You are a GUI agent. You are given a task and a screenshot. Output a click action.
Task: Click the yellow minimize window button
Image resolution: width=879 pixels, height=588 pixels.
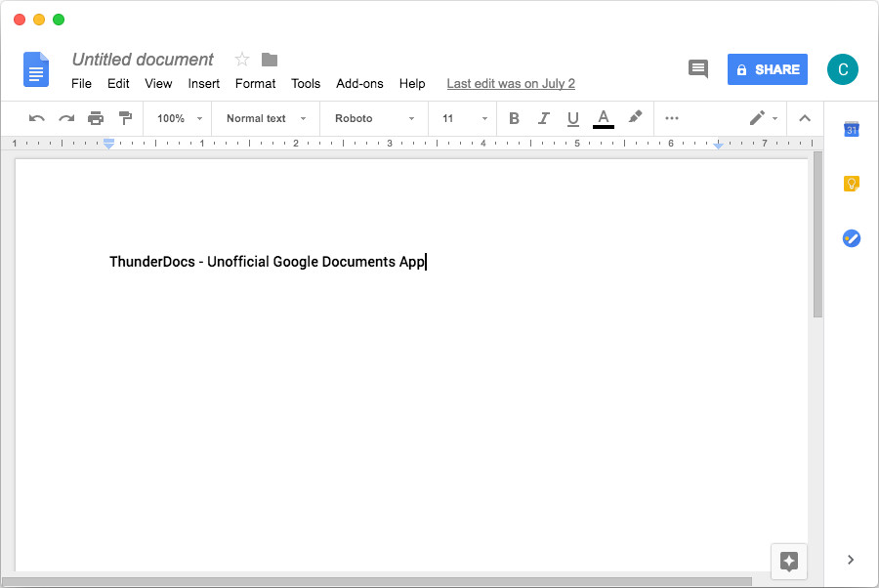click(39, 20)
